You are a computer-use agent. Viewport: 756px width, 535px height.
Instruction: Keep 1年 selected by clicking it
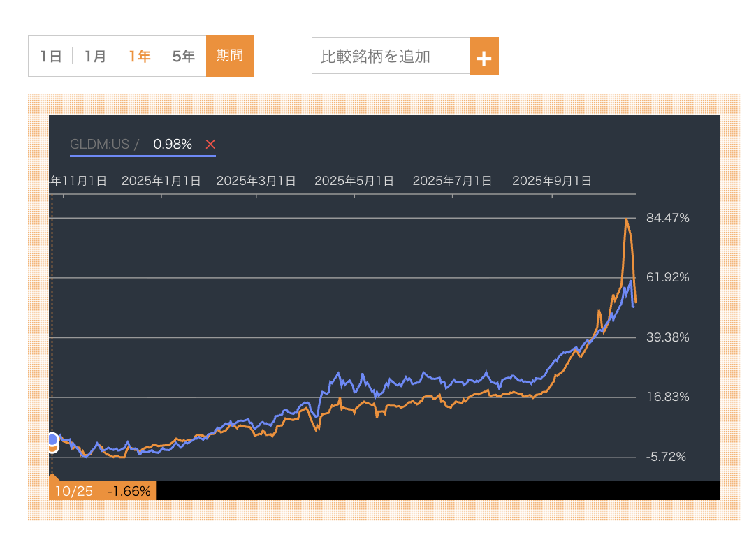coord(139,56)
